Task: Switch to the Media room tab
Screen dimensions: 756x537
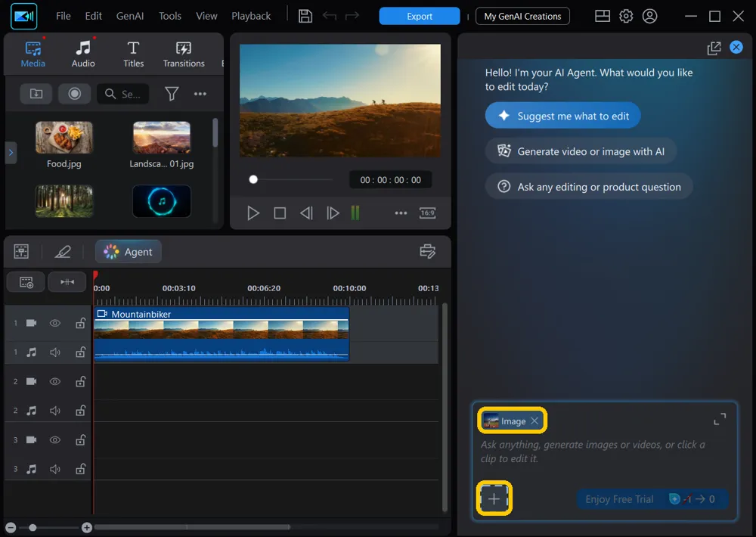Action: pos(33,54)
